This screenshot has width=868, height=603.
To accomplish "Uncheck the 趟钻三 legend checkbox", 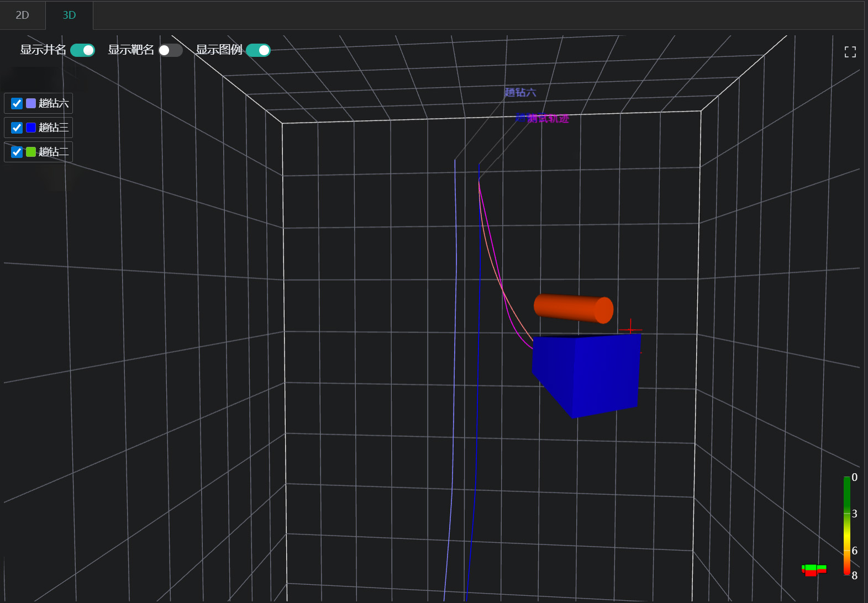I will pyautogui.click(x=17, y=128).
